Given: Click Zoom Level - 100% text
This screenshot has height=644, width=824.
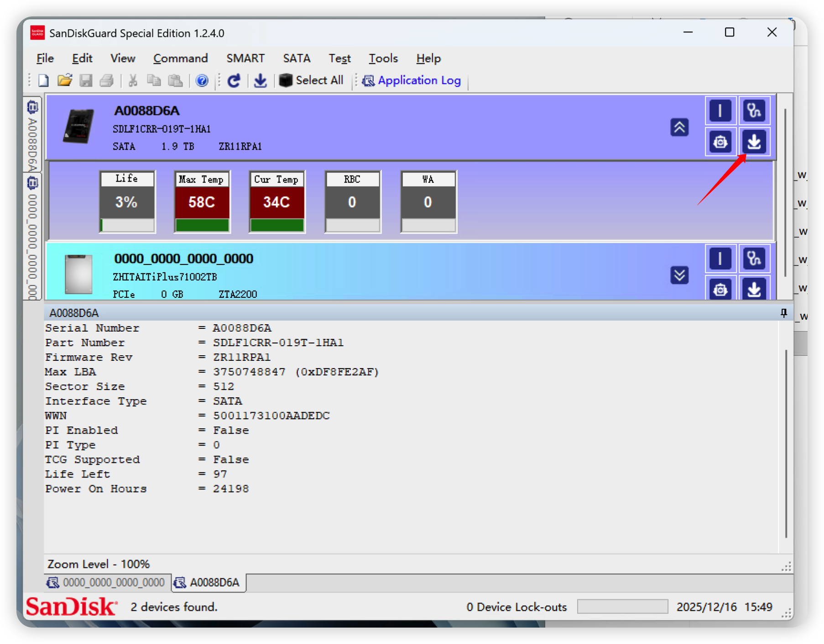Looking at the screenshot, I should click(x=99, y=564).
